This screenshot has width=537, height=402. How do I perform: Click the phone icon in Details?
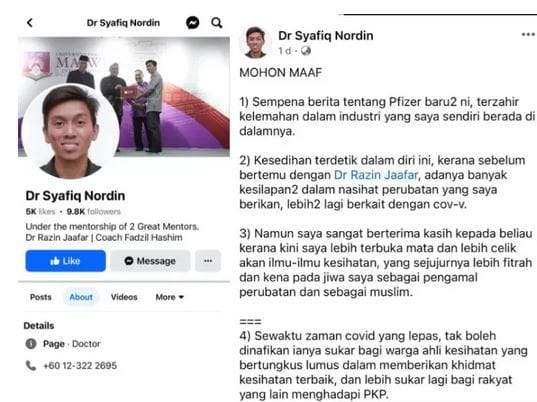31,365
